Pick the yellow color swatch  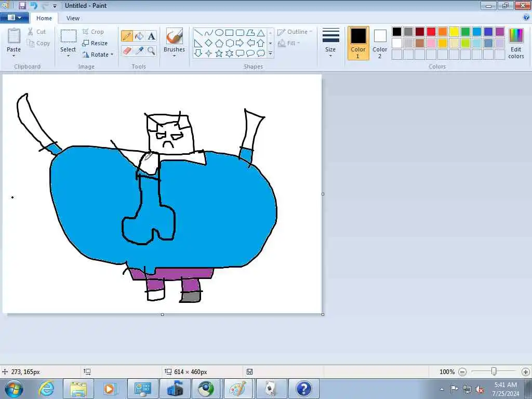454,32
